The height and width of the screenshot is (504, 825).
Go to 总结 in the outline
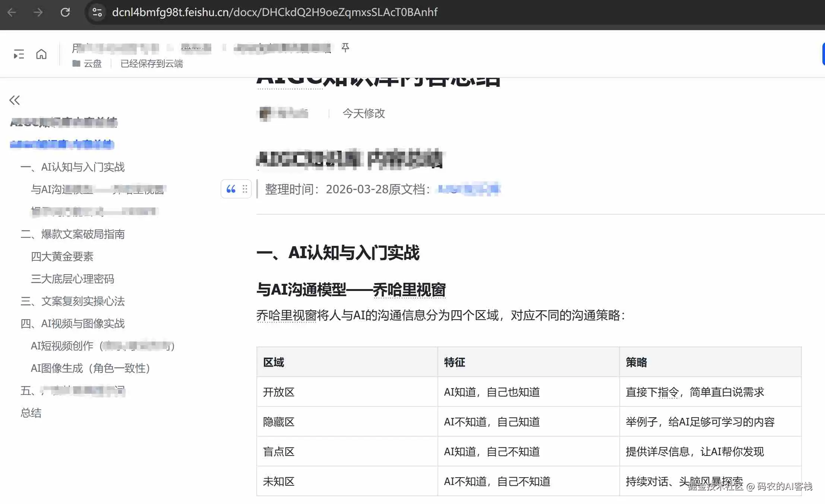coord(31,413)
